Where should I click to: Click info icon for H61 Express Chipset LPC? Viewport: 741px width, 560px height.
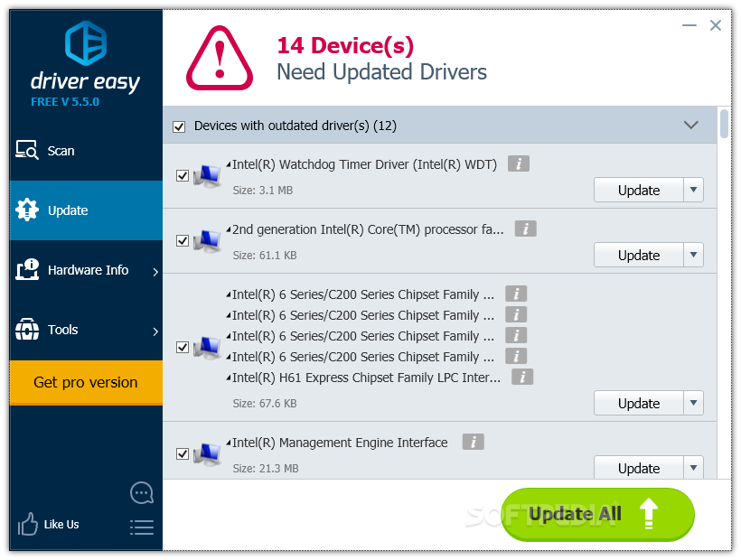coord(522,377)
